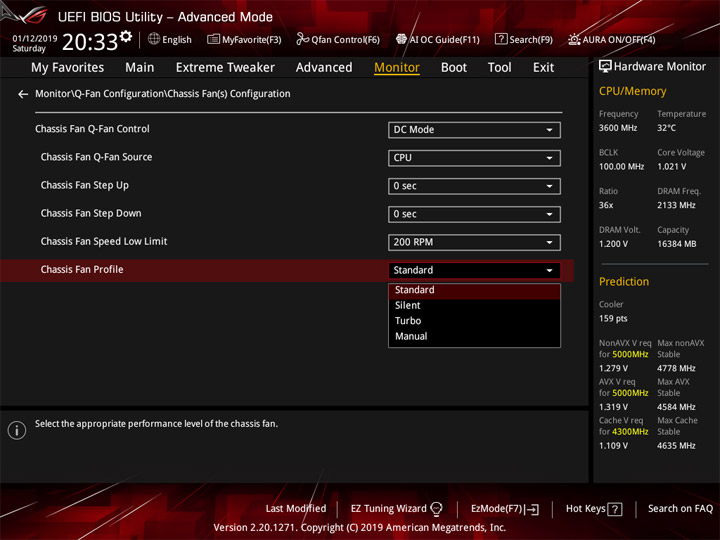
Task: Click the Prediction section heading
Action: tap(624, 282)
